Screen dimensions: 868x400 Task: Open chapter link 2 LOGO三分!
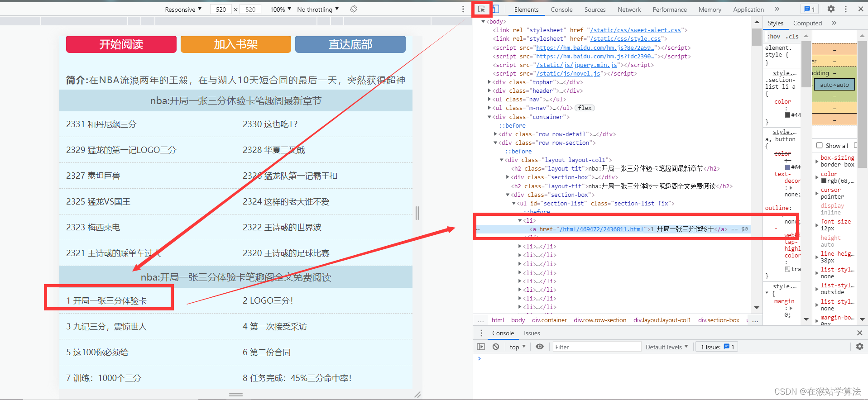268,300
